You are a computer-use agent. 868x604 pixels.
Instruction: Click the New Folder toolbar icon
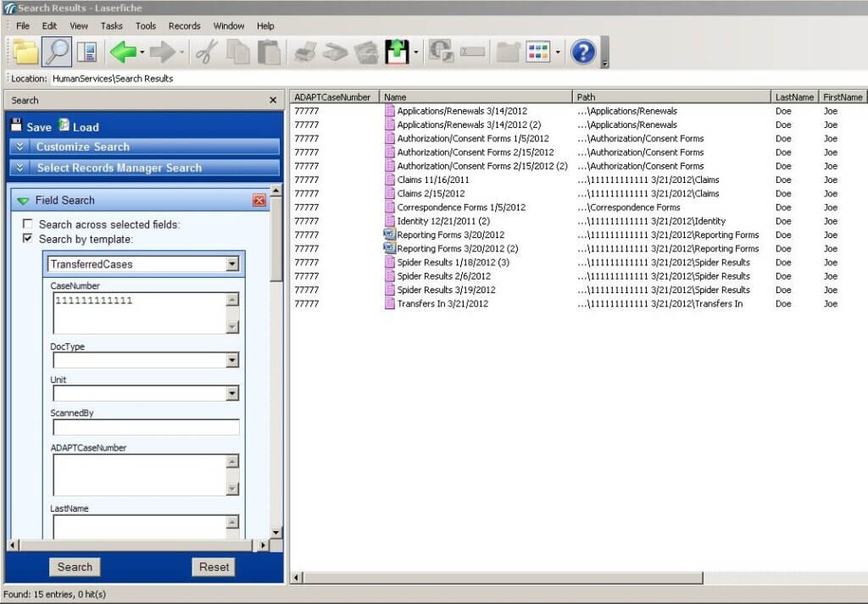pyautogui.click(x=508, y=53)
